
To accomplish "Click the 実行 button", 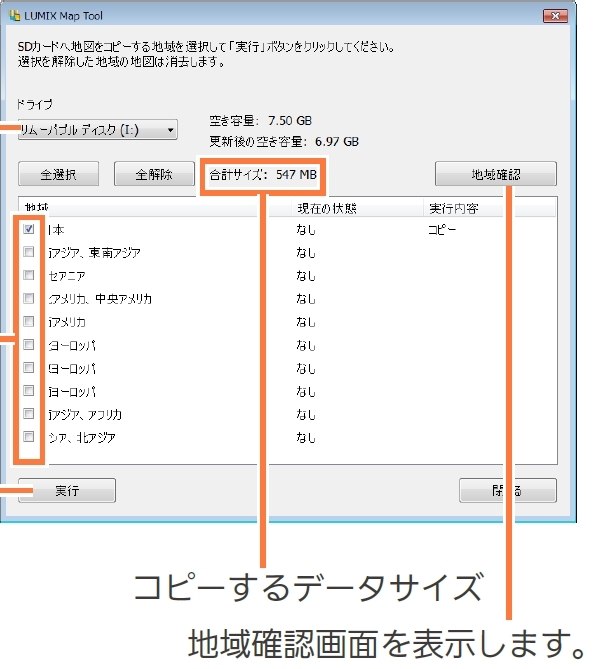I will point(67,491).
